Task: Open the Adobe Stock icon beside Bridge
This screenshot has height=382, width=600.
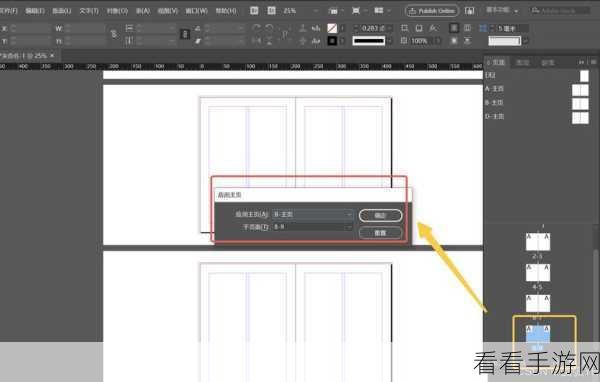Action: 271,11
